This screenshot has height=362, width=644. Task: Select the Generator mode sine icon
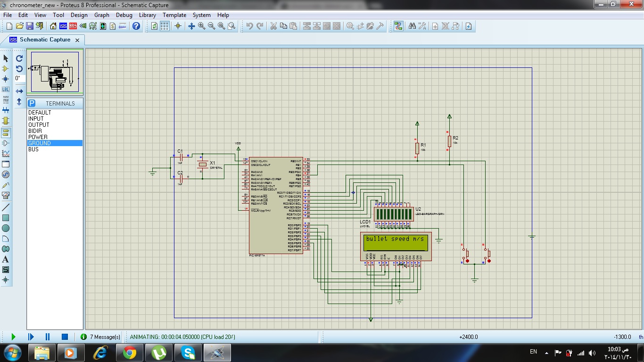(6, 175)
